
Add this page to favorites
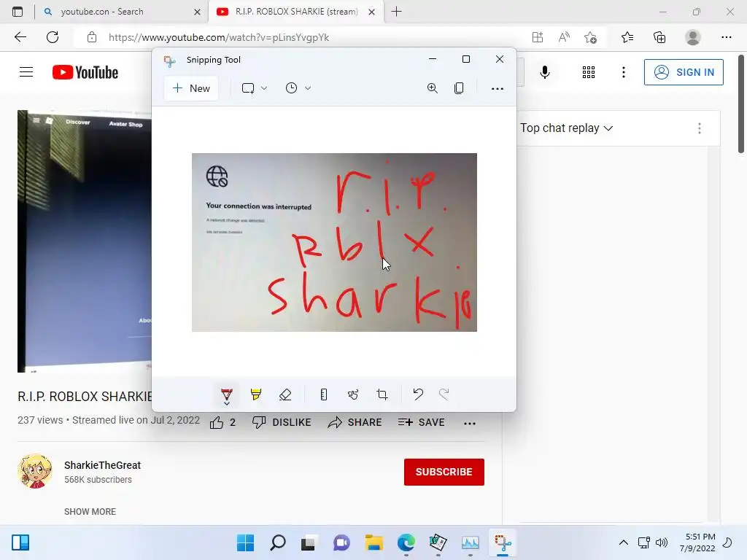(x=590, y=37)
